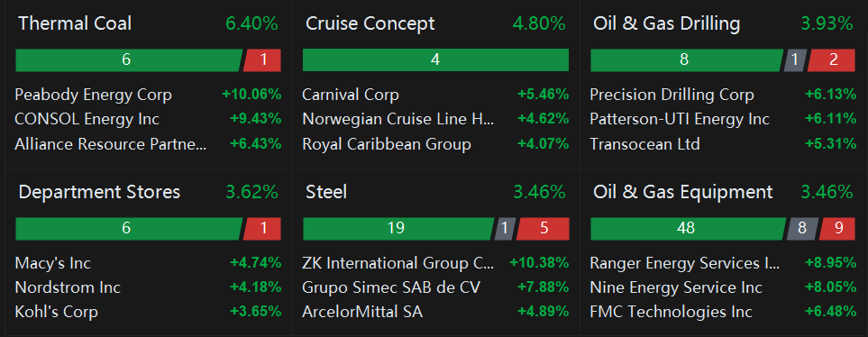Click Thermal Coal green advancers bar showing 6
This screenshot has width=868, height=337.
pos(129,60)
